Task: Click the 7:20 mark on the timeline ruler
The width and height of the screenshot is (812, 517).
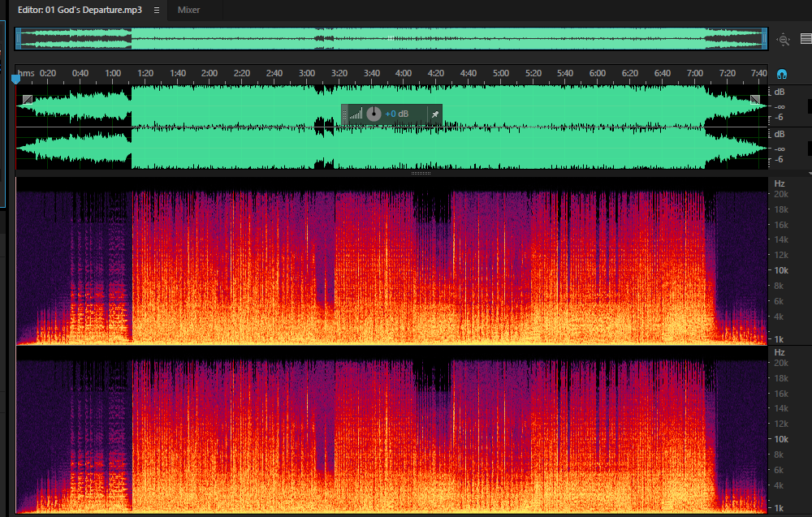Action: pyautogui.click(x=727, y=74)
